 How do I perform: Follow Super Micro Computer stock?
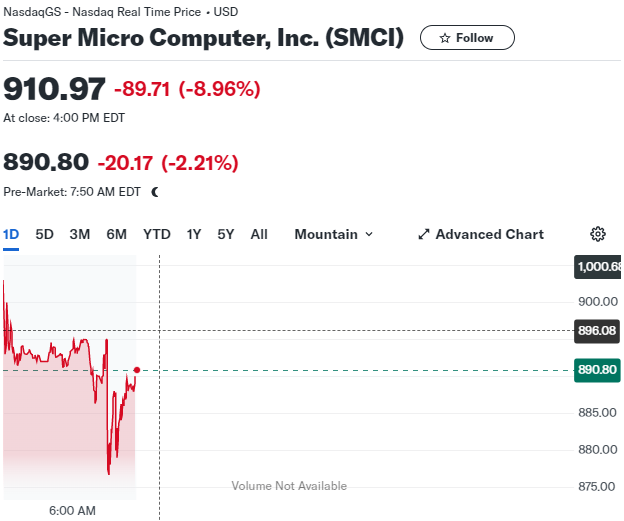[467, 38]
